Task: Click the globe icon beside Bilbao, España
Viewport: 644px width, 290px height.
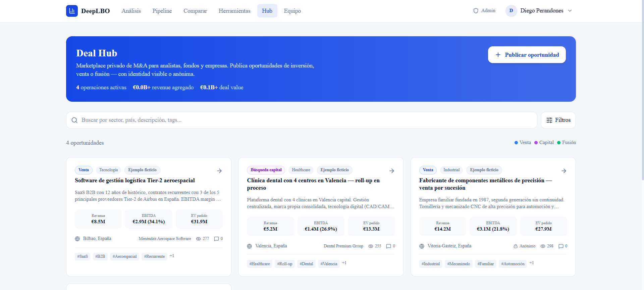Action: pyautogui.click(x=77, y=239)
